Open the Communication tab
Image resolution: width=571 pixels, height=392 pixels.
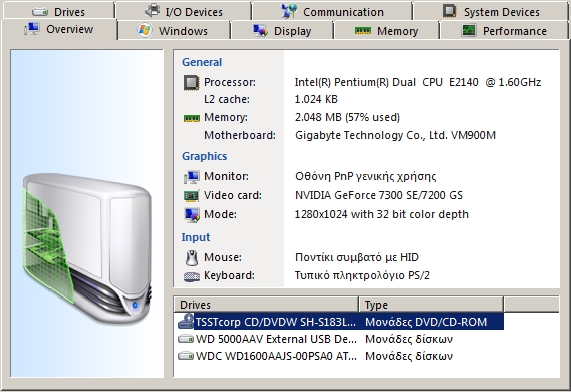[332, 11]
